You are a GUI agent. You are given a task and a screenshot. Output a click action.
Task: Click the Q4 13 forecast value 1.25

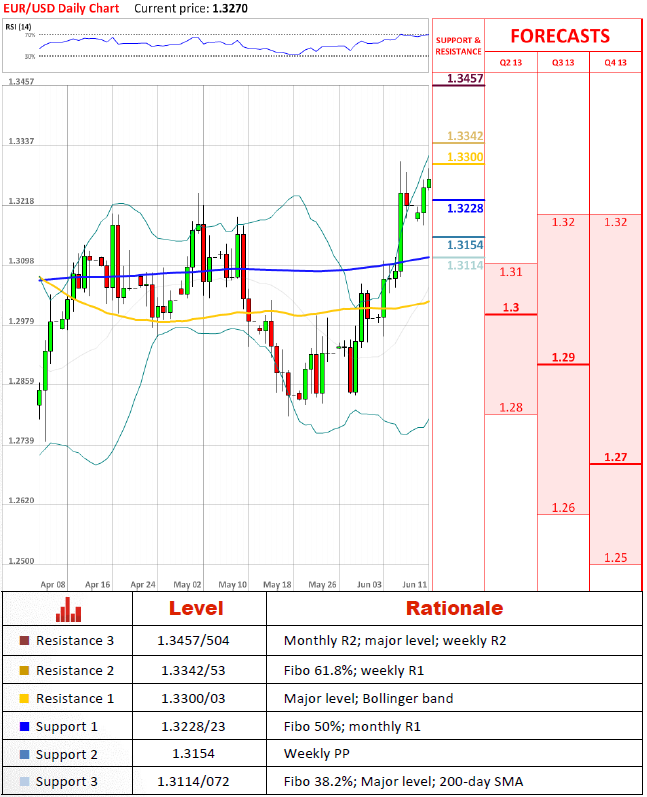coord(615,558)
